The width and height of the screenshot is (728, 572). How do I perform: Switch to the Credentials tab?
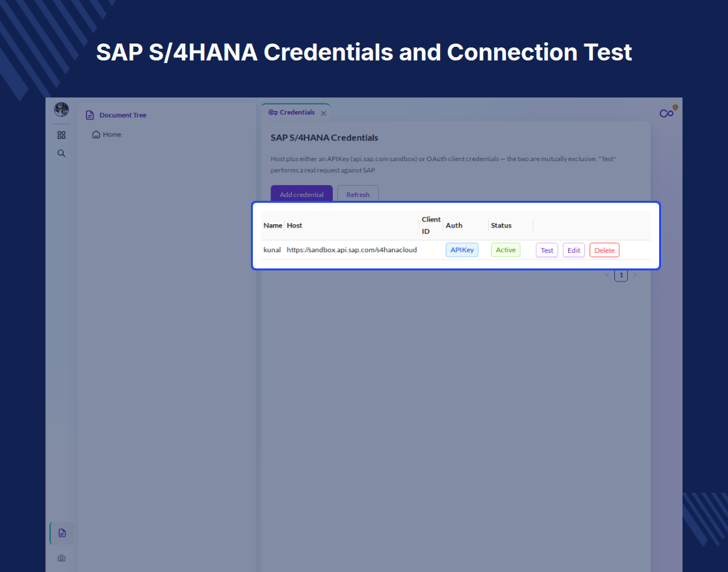click(292, 112)
